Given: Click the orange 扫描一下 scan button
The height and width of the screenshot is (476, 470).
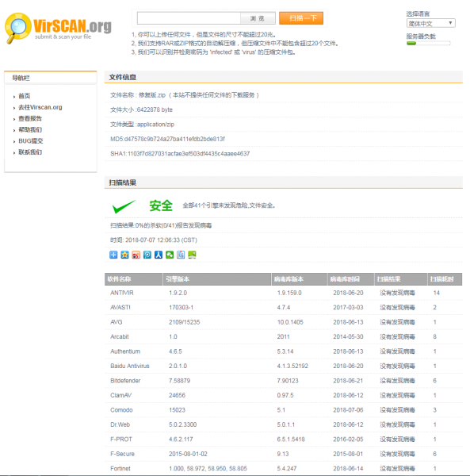Looking at the screenshot, I should [x=301, y=18].
